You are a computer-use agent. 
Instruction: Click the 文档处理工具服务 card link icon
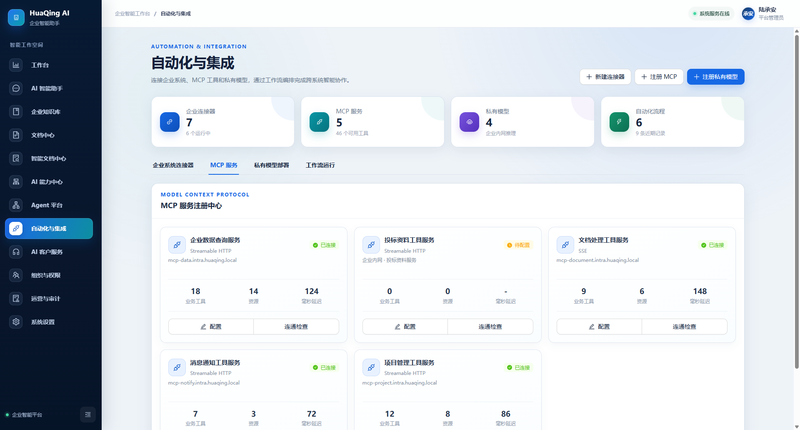coord(565,245)
